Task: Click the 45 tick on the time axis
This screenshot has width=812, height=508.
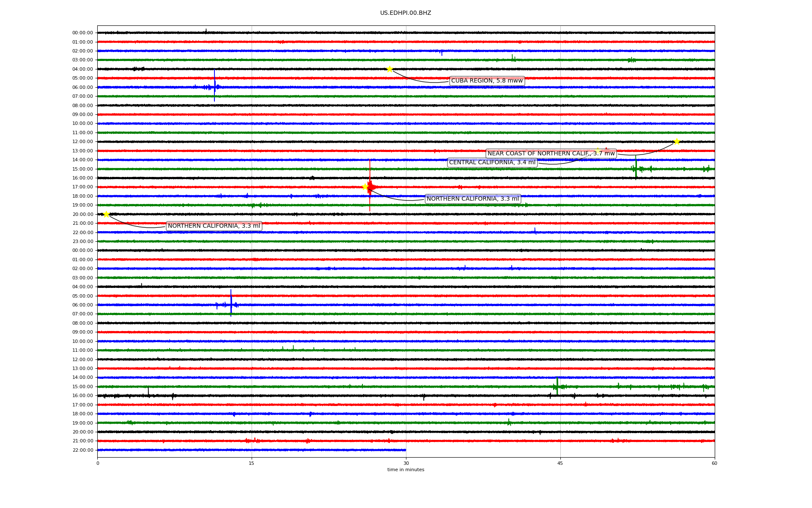Action: point(560,463)
